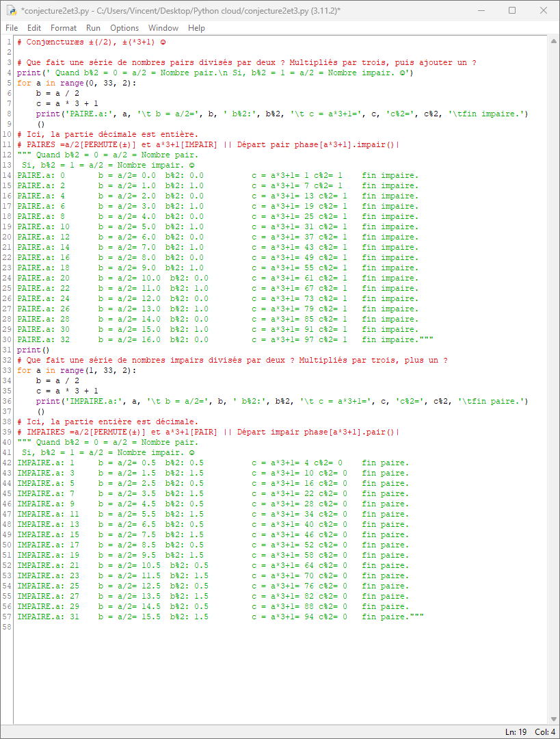
Task: Click the Python IDLE icon in title bar
Action: click(x=11, y=10)
